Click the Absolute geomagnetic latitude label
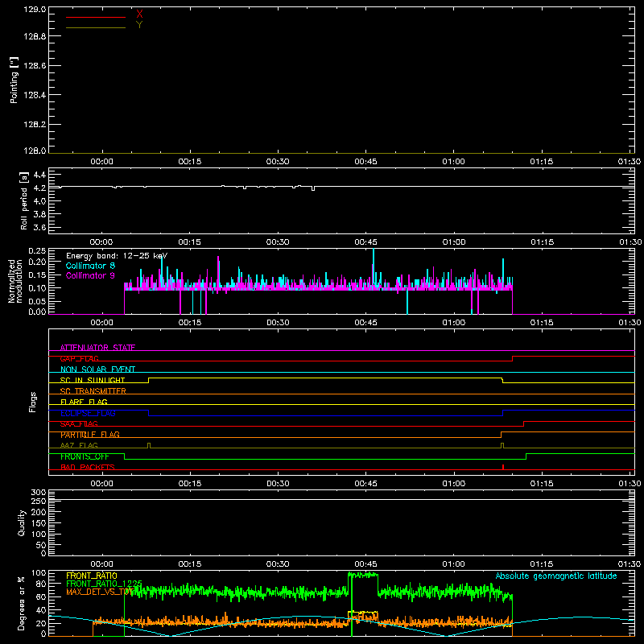 pyautogui.click(x=556, y=576)
